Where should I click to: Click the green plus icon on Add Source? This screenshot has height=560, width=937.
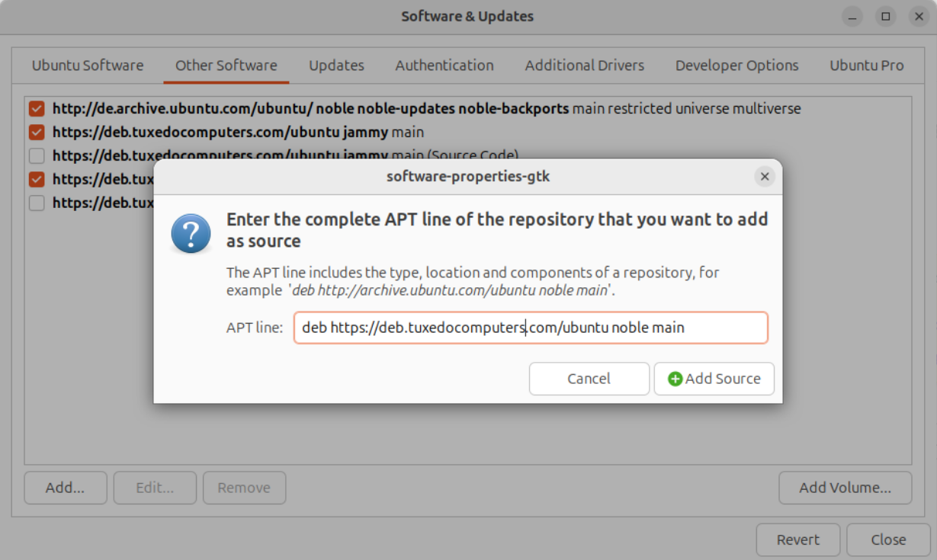[x=675, y=379]
